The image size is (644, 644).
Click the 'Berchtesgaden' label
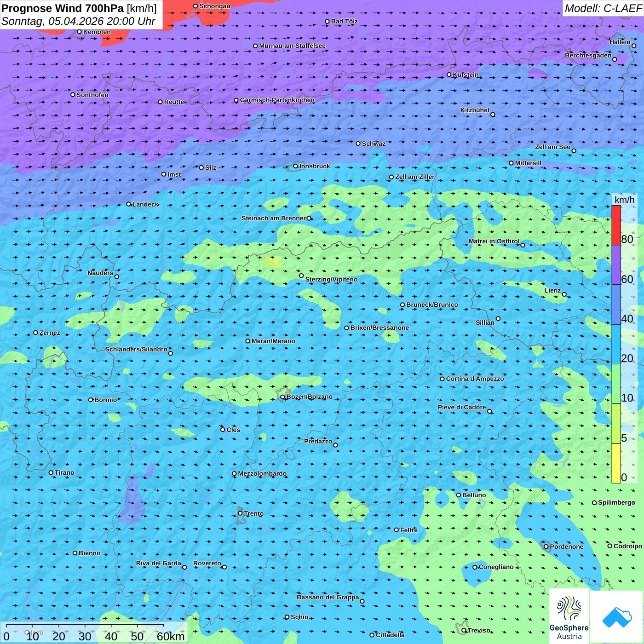coord(588,55)
